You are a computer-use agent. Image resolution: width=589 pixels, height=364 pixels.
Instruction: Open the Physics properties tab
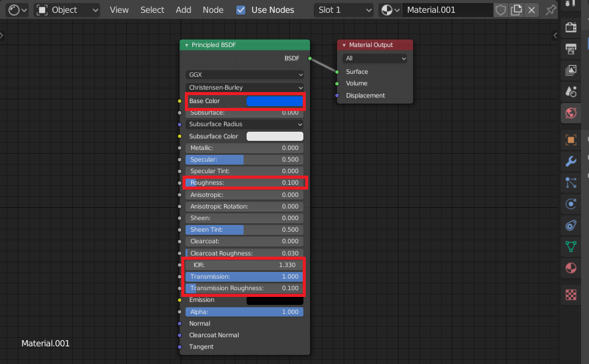pos(571,204)
